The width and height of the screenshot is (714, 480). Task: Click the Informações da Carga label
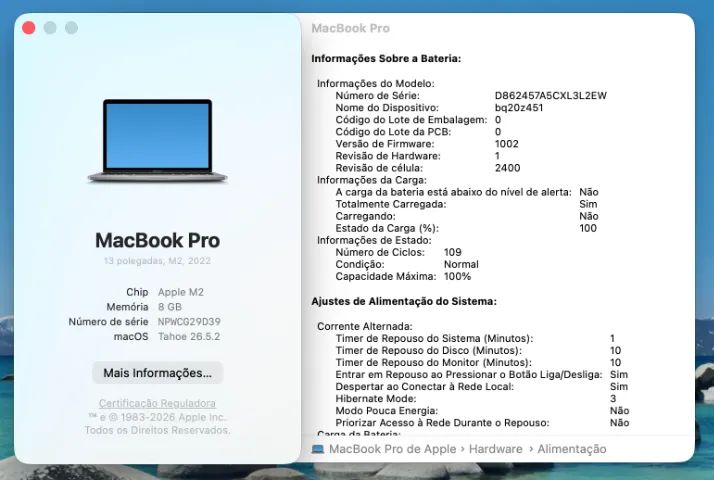point(372,180)
